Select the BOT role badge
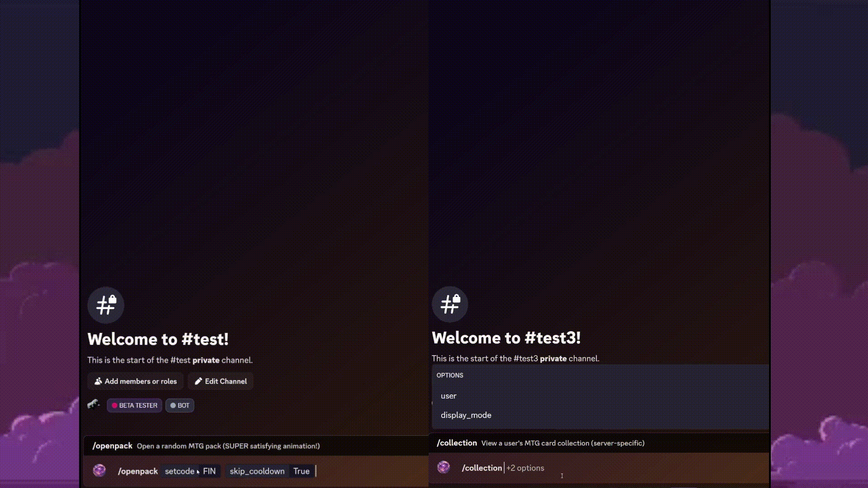This screenshot has width=868, height=488. click(x=180, y=405)
